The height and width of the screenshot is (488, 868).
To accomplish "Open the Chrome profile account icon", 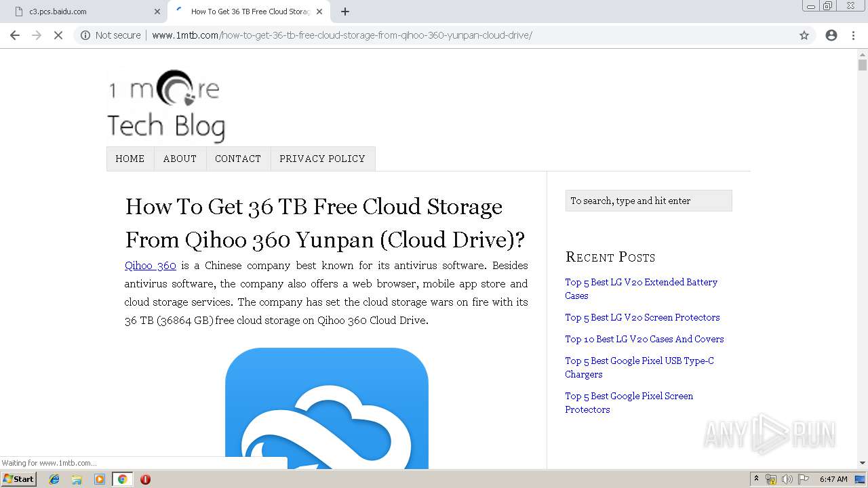I will (831, 35).
